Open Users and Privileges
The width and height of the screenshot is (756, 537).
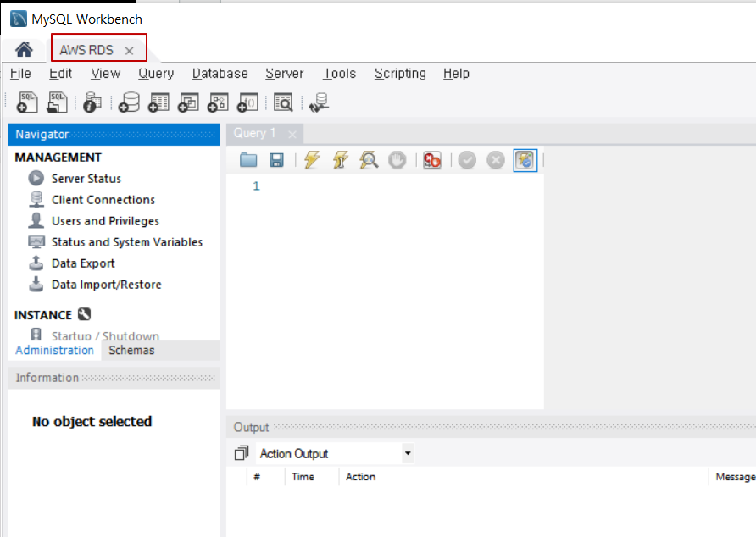(105, 221)
